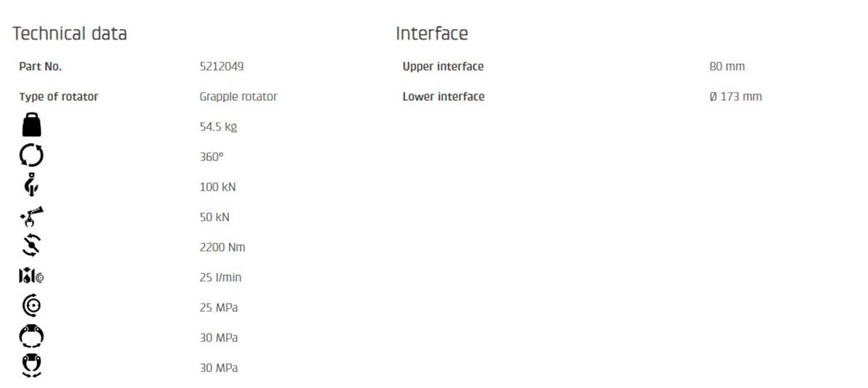Click the Interface section heading
Image resolution: width=868 pixels, height=388 pixels.
pyautogui.click(x=432, y=33)
